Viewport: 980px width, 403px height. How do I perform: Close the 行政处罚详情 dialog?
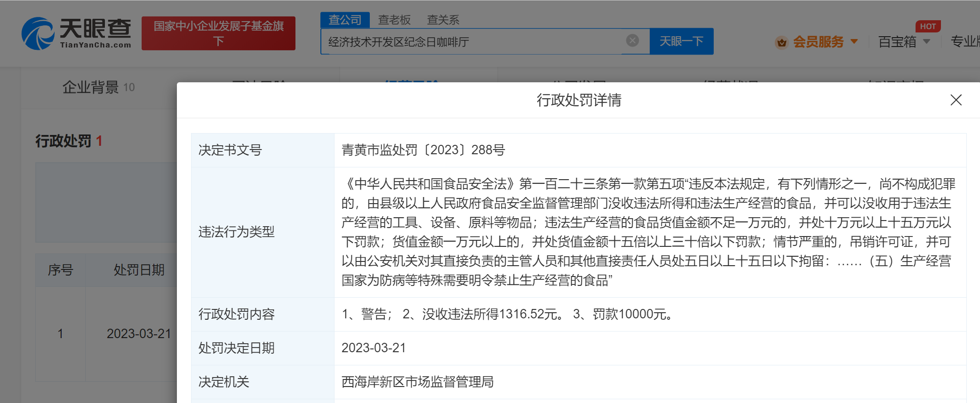click(956, 100)
